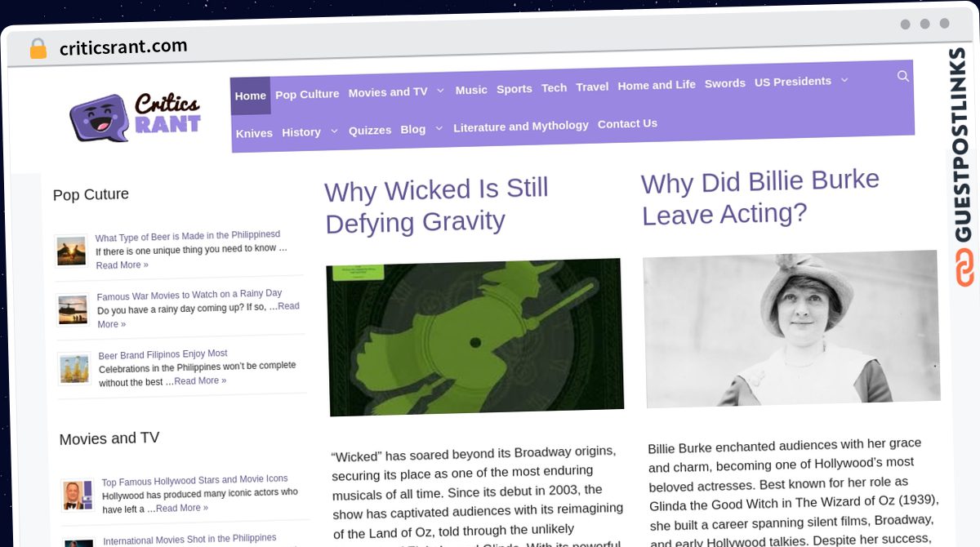Go to the Home menu item
980x547 pixels.
click(251, 96)
